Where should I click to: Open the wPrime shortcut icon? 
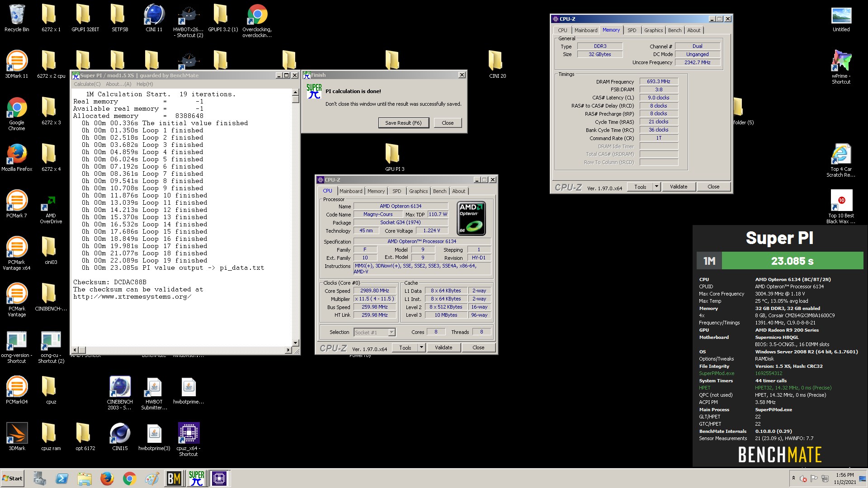pos(841,68)
